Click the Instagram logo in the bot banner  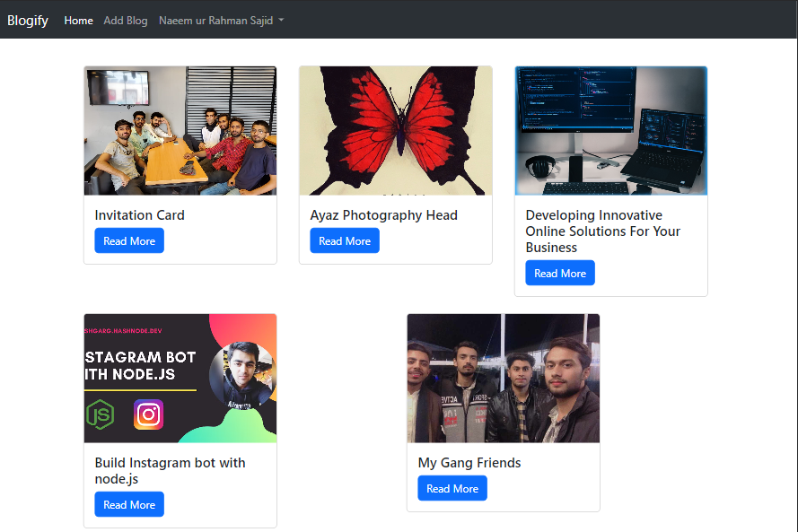click(148, 414)
